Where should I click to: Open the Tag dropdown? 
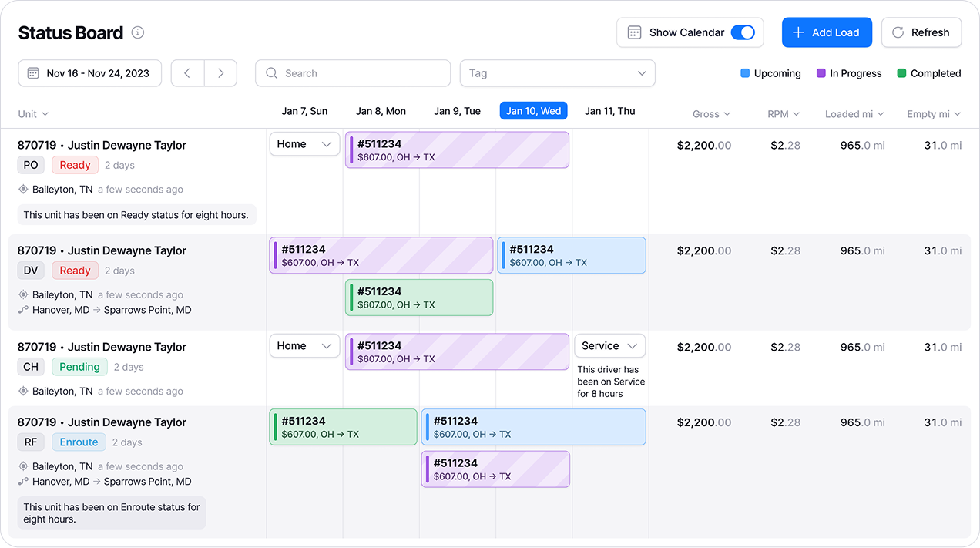pos(557,73)
